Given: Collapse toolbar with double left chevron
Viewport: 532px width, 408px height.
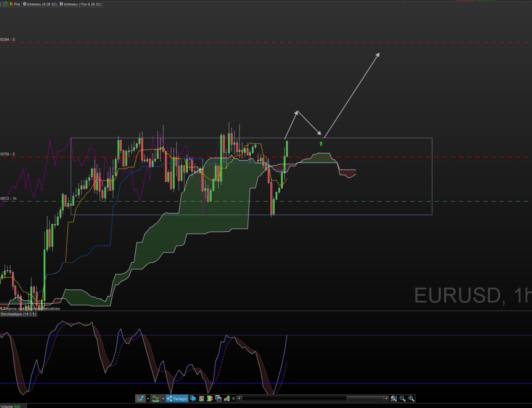Looking at the screenshot, I should 234,399.
